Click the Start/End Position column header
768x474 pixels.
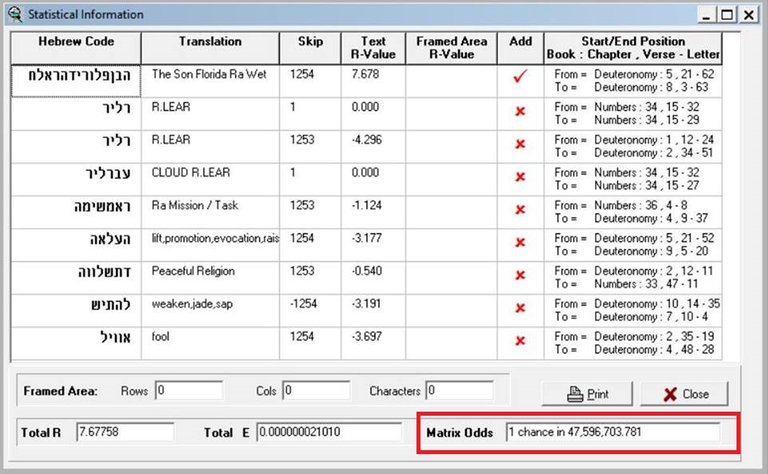click(x=633, y=48)
